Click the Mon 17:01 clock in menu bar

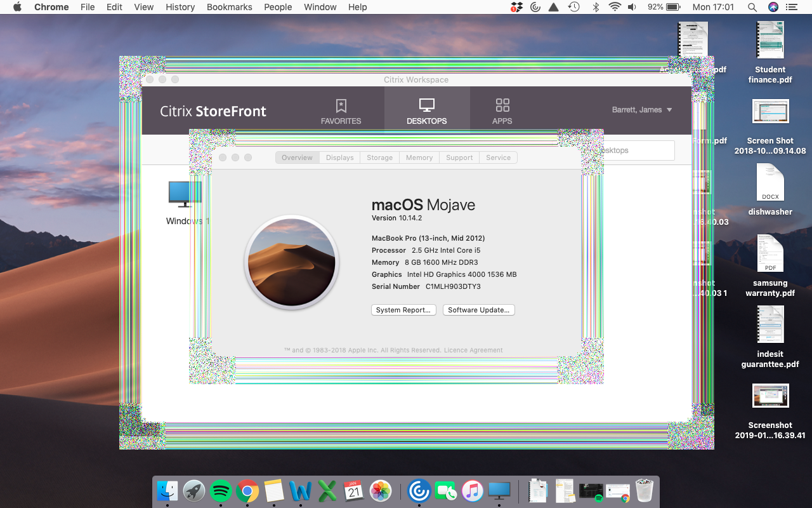tap(713, 7)
